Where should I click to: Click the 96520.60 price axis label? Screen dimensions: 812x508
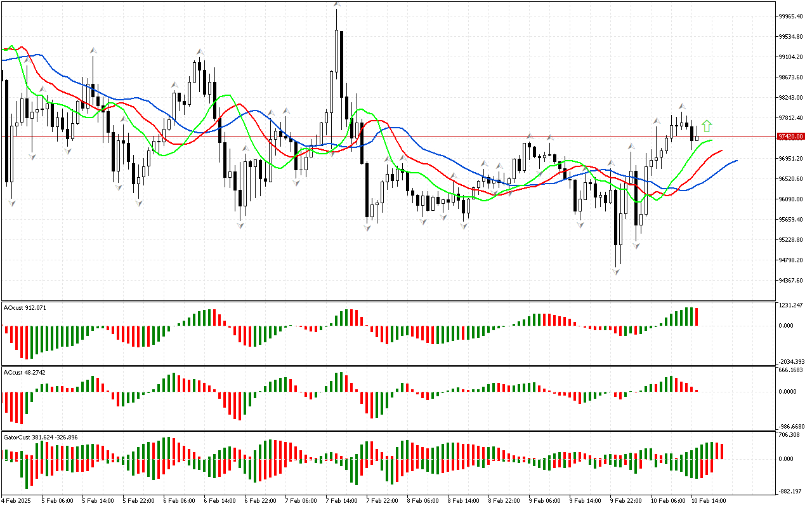click(x=791, y=179)
